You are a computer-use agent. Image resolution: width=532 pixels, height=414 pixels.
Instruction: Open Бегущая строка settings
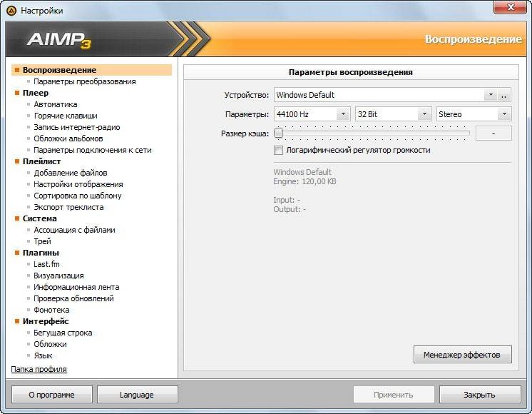pyautogui.click(x=63, y=333)
